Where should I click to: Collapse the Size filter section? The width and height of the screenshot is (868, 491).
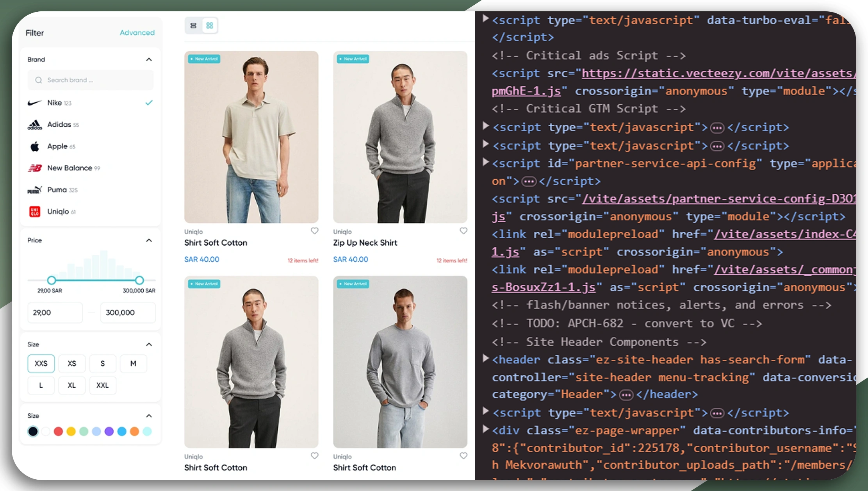pos(149,344)
